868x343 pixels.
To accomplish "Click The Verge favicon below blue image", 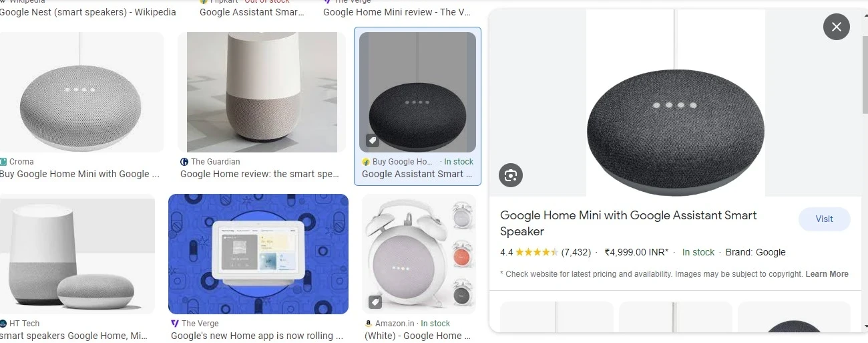I will tap(175, 324).
